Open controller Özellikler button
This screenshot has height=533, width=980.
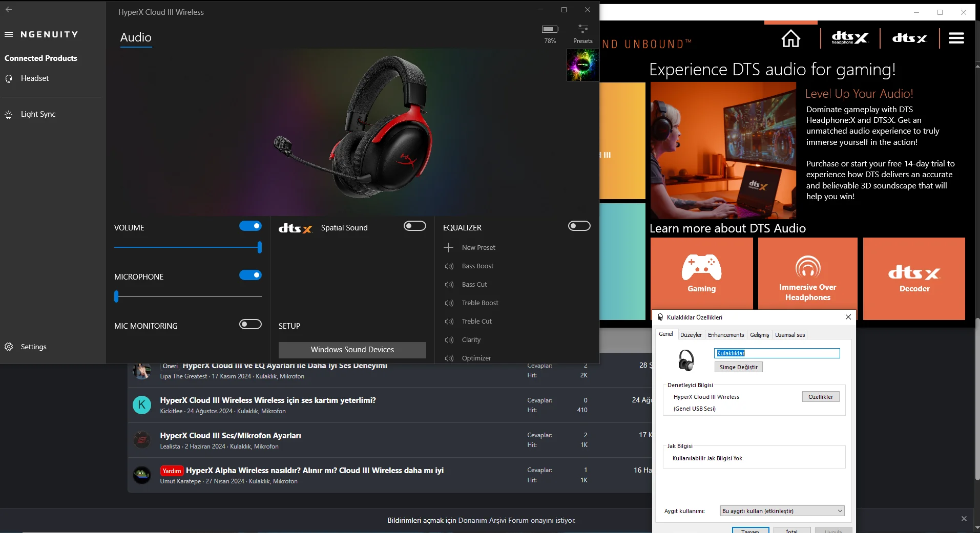(821, 397)
